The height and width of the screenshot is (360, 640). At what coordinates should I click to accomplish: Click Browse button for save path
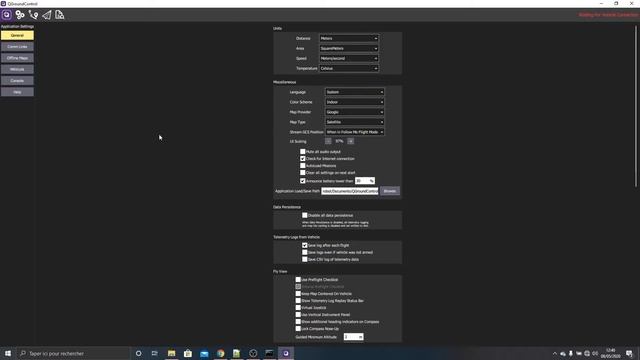pos(390,191)
